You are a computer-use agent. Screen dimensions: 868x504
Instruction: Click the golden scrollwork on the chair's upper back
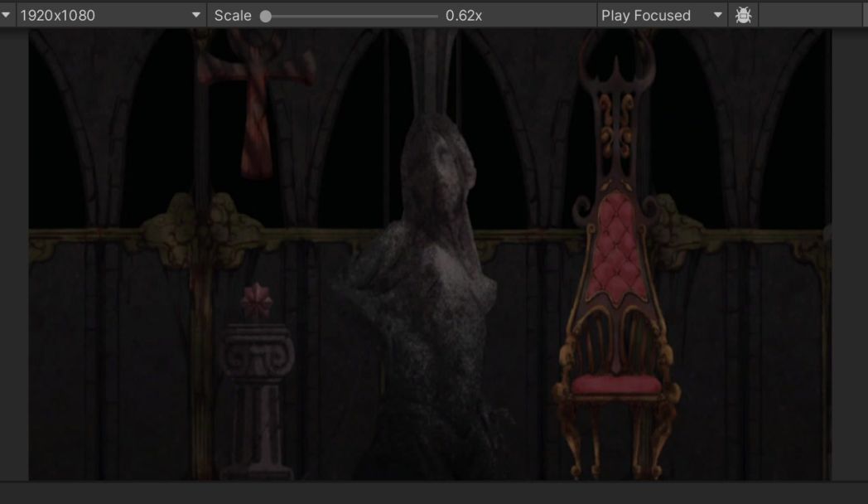tap(617, 126)
